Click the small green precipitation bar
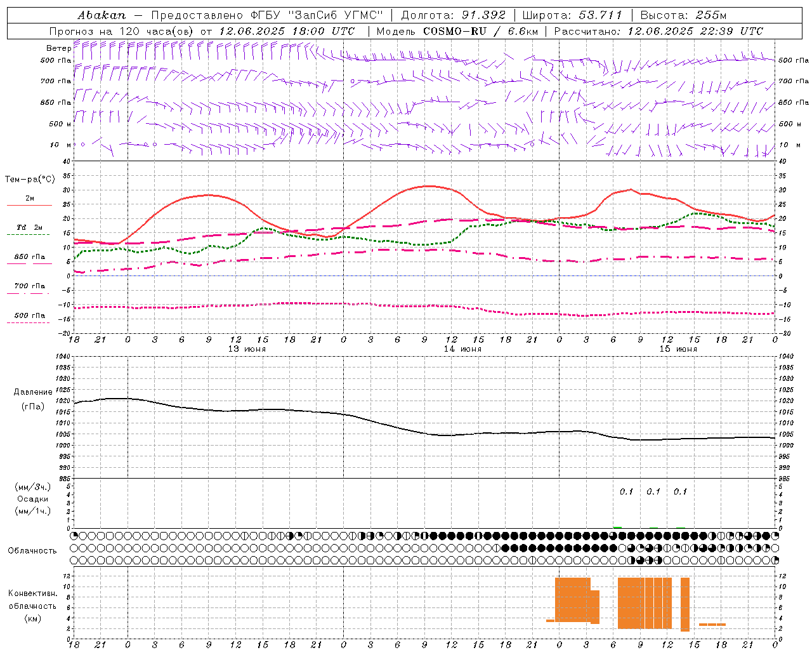The image size is (812, 650). tap(617, 527)
